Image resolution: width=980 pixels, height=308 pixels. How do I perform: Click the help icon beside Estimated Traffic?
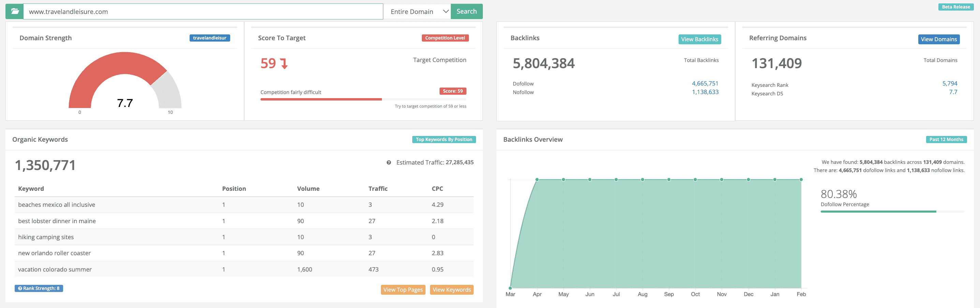[388, 163]
